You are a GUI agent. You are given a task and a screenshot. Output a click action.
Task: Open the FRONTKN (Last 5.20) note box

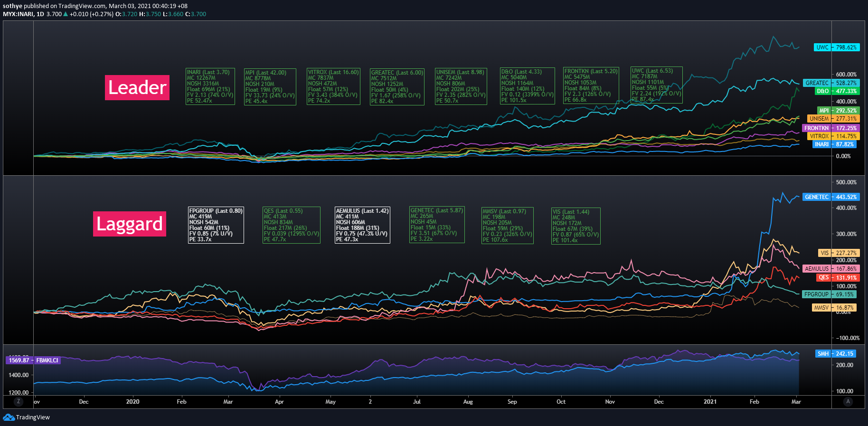[591, 85]
